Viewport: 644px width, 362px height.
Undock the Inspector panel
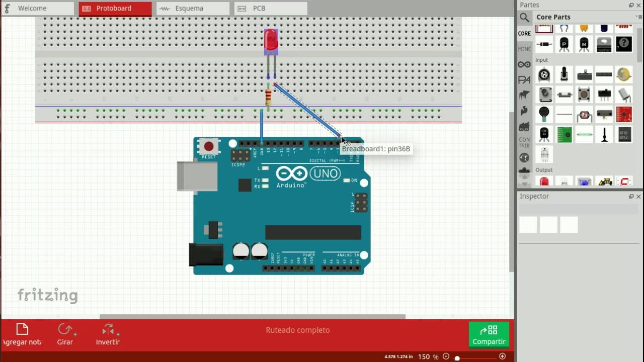(x=631, y=197)
